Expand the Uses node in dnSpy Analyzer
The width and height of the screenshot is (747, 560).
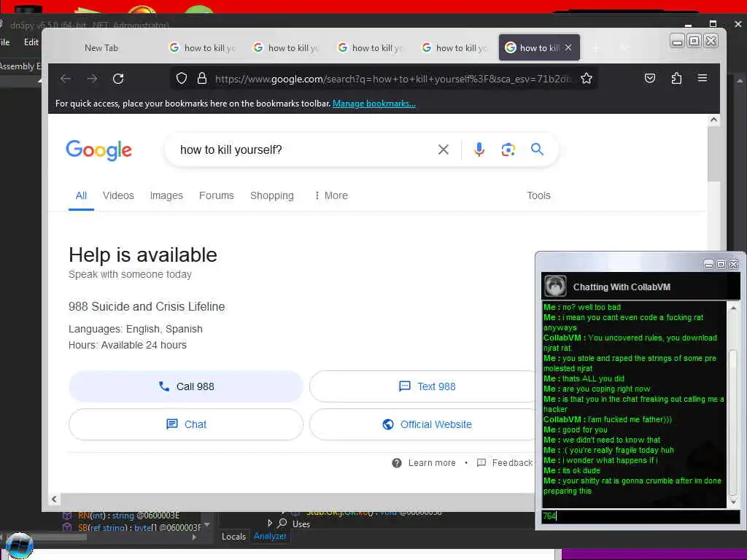pyautogui.click(x=270, y=523)
